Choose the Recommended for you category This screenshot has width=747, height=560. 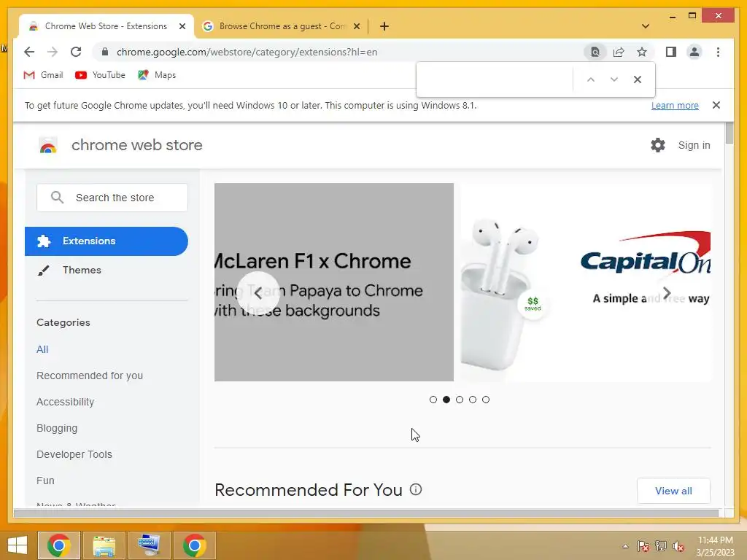[90, 376]
